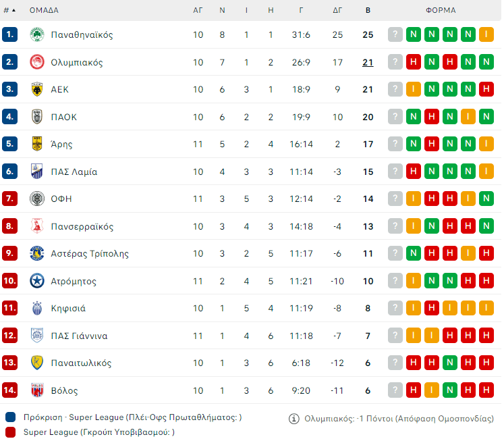Click the red rank 14 position badge
504x441 pixels.
(x=9, y=390)
